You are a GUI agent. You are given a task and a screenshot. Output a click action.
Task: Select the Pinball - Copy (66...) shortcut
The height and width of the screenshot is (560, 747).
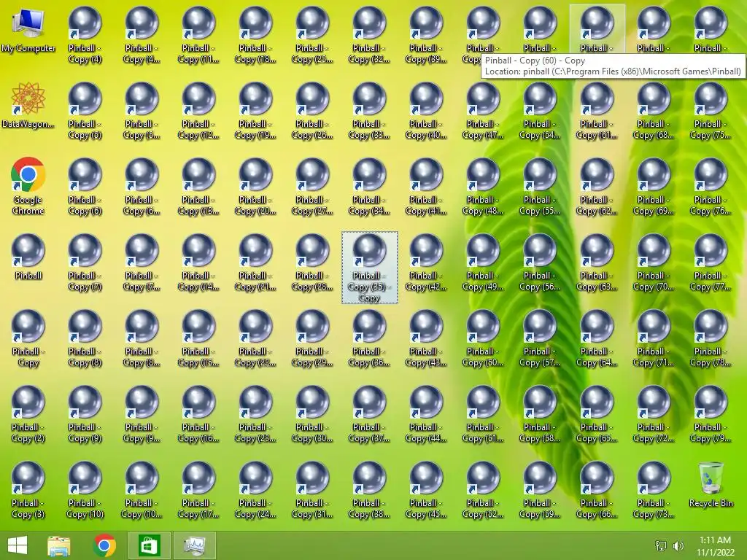click(x=597, y=490)
